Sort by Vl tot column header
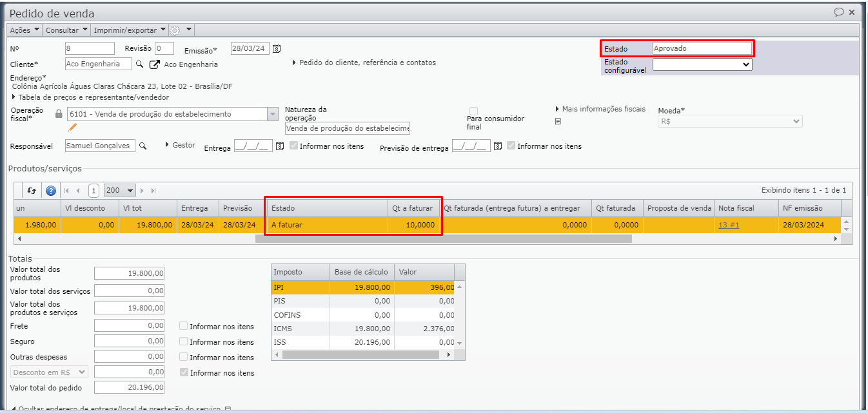This screenshot has width=868, height=413. pos(147,208)
